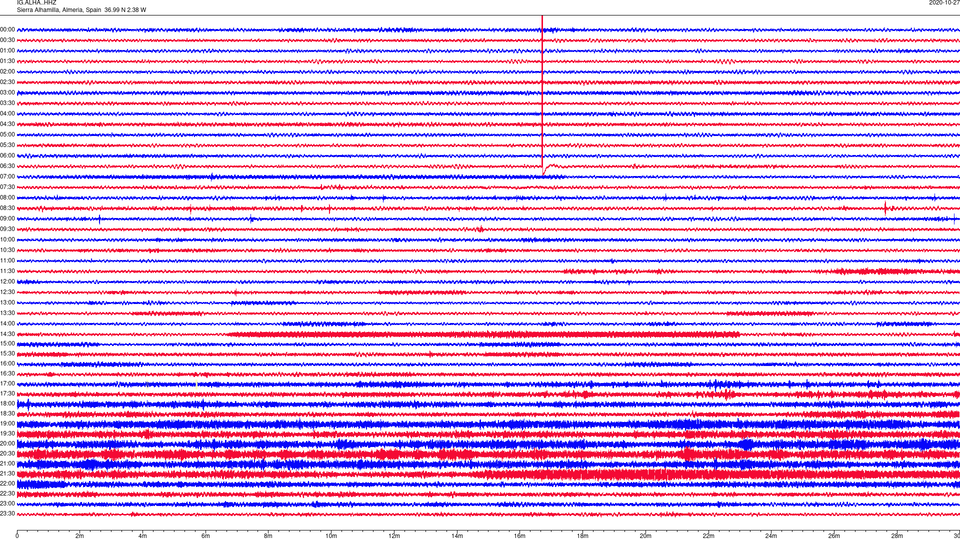Screen dimensions: 960x540
Task: Select the 18:00 trace time label
Action: 7,404
